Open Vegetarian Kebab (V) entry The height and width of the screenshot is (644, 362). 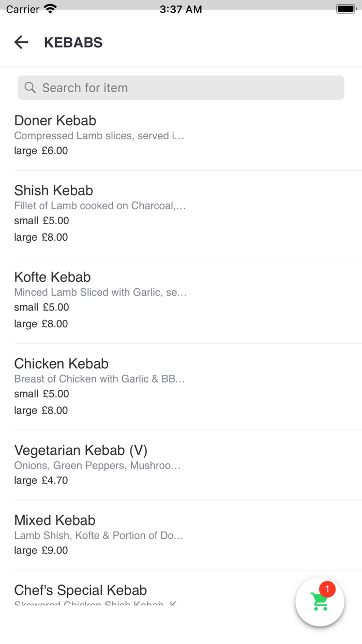coord(81,450)
